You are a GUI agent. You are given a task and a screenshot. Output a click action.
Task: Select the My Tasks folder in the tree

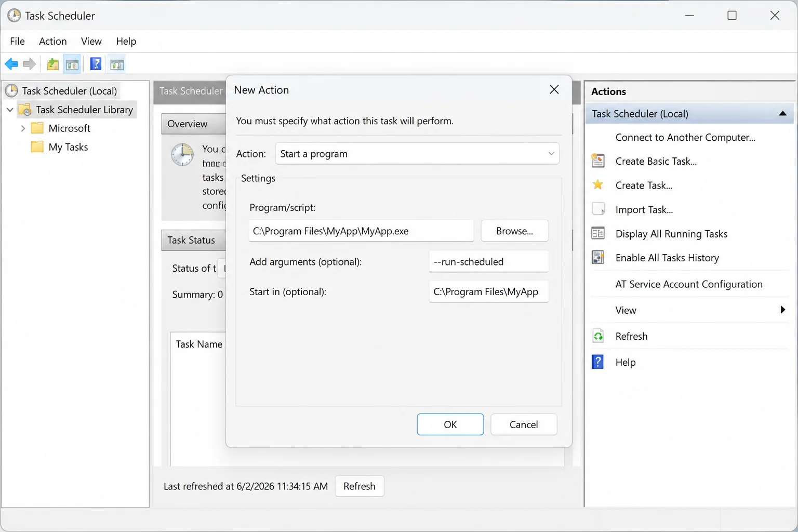68,147
